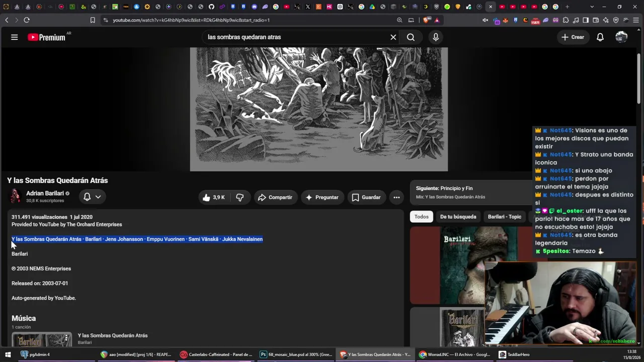The width and height of the screenshot is (644, 362).
Task: Go back to the previous page
Action: [7, 20]
